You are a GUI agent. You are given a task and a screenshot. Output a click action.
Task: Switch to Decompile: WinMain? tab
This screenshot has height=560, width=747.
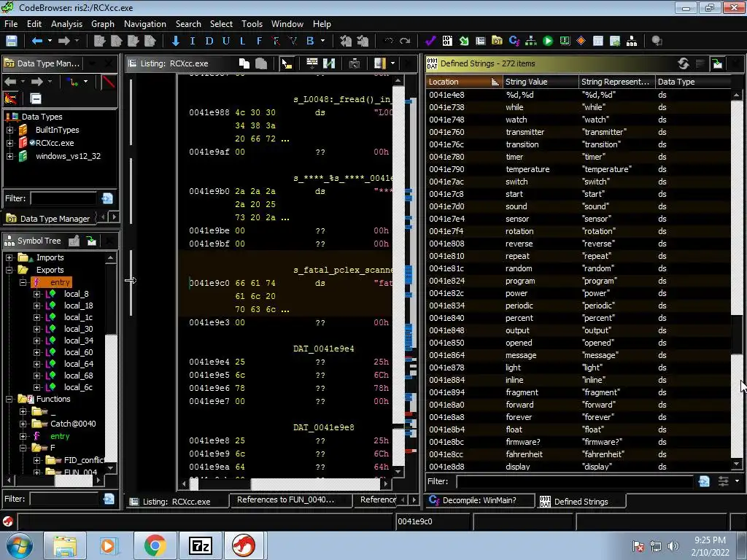480,501
